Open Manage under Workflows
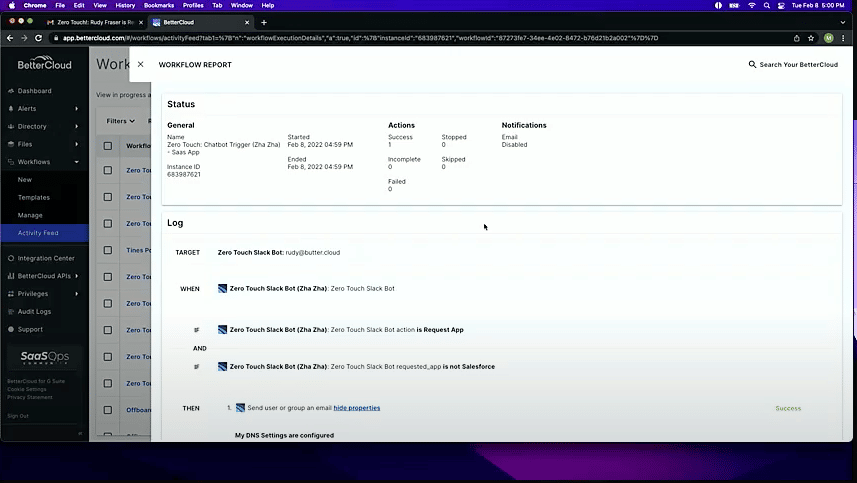Viewport: 857px width, 483px height. click(x=30, y=215)
